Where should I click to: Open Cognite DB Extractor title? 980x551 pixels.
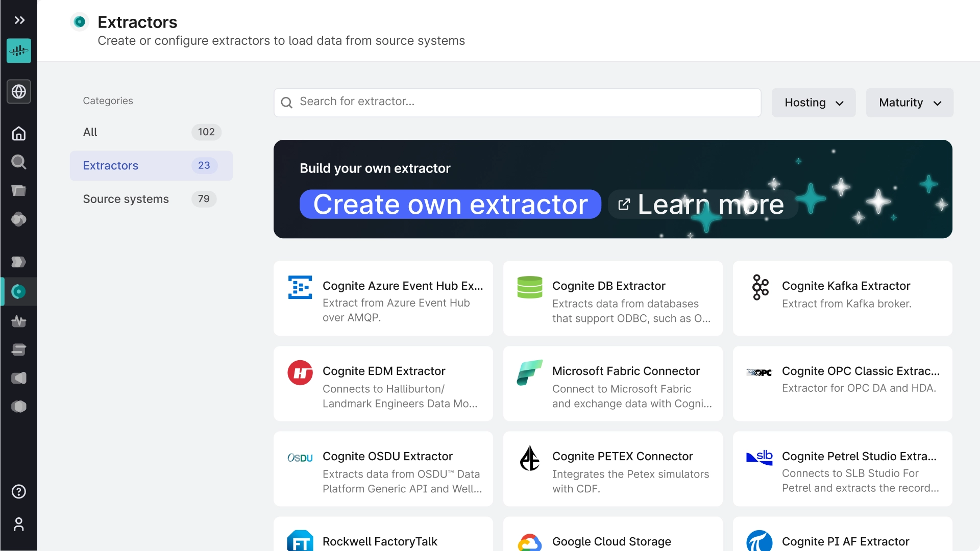pos(608,286)
